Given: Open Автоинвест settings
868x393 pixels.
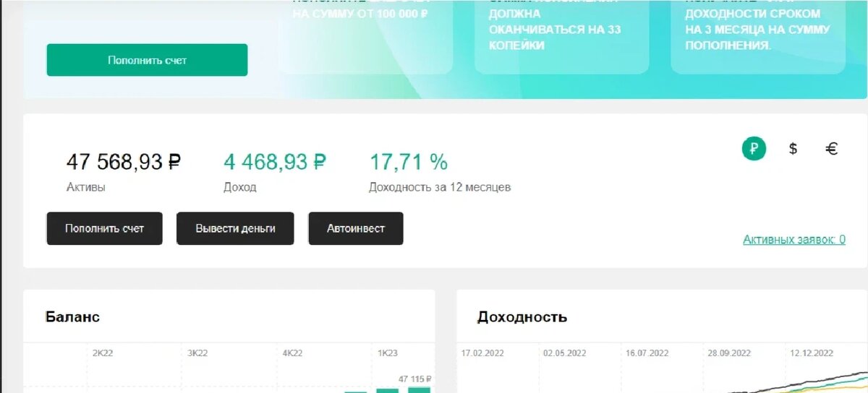Looking at the screenshot, I should pos(355,228).
